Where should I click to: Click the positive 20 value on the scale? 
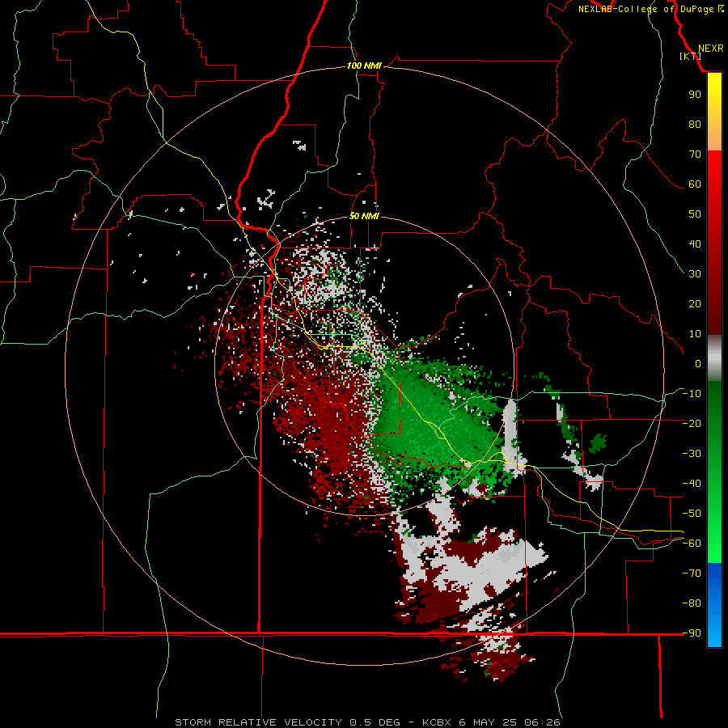pyautogui.click(x=695, y=303)
